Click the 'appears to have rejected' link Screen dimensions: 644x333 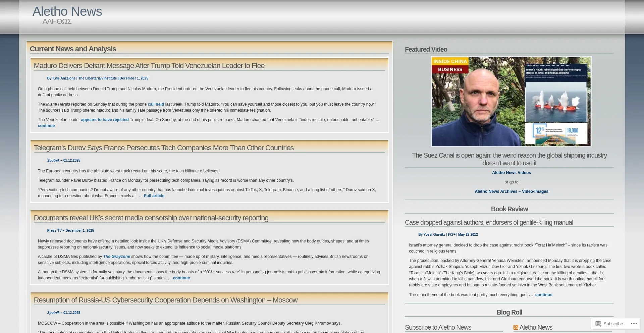(105, 120)
